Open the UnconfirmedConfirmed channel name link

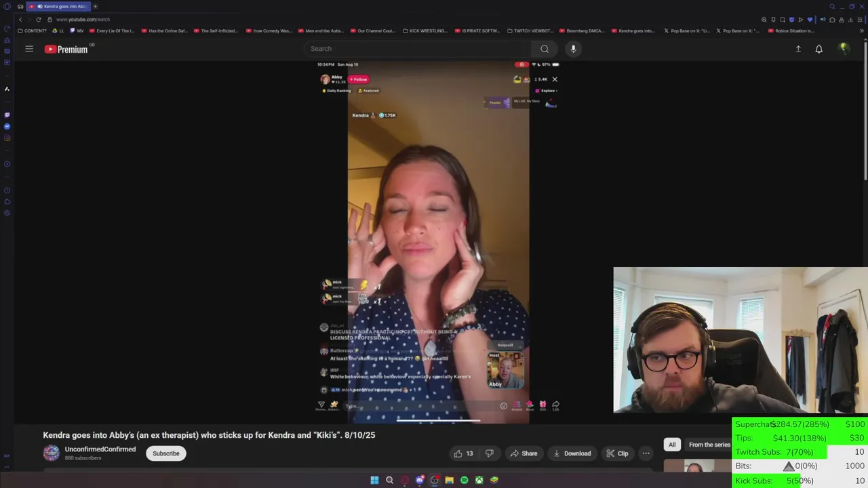(100, 449)
